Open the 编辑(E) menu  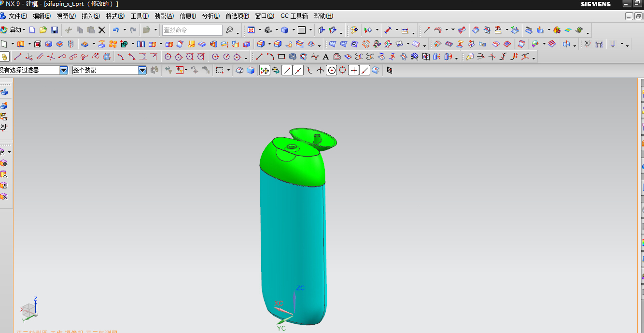point(42,16)
